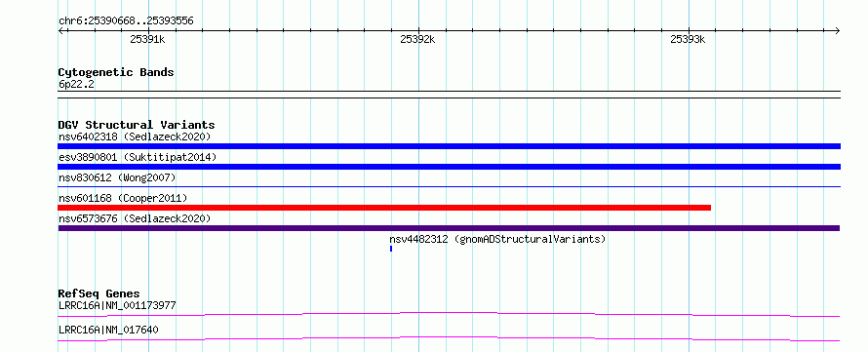Click the nsv6573676 (Sedlazeck2020) label
Image resolution: width=868 pixels, height=352 pixels.
[135, 218]
